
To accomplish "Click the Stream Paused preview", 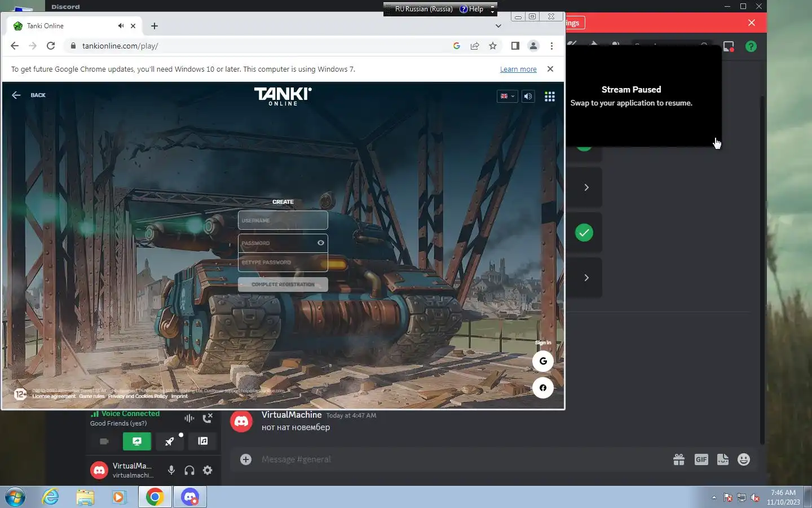I will coord(643,96).
